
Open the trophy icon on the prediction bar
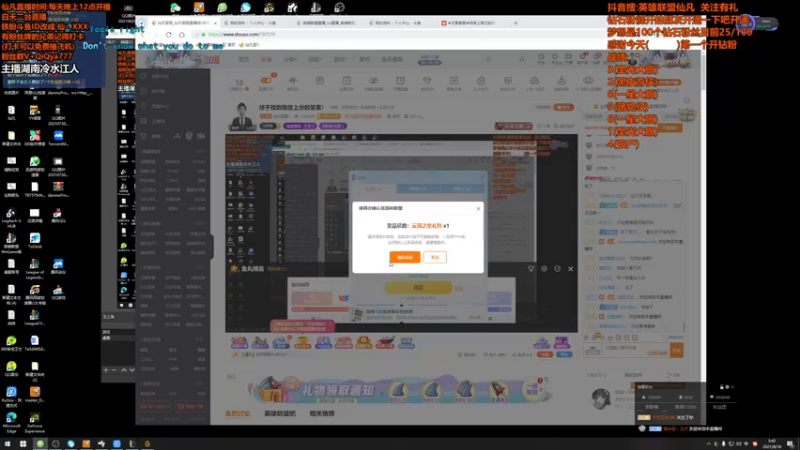(x=531, y=269)
